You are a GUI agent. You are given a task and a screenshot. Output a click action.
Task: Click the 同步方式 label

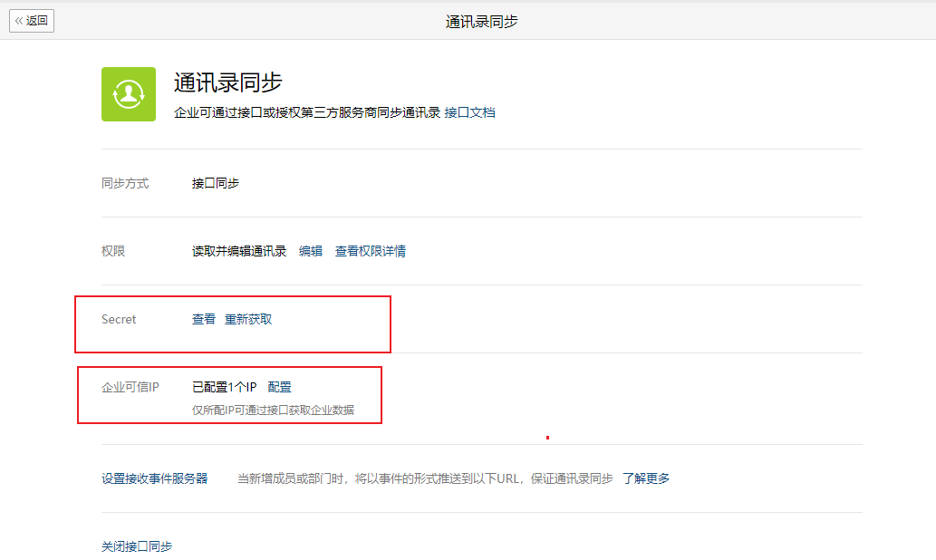click(x=125, y=183)
